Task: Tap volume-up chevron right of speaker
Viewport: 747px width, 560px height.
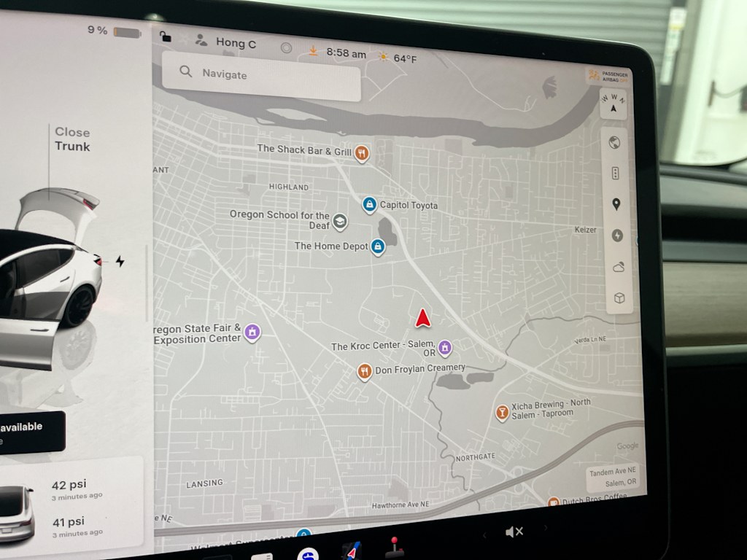Action: [x=546, y=528]
